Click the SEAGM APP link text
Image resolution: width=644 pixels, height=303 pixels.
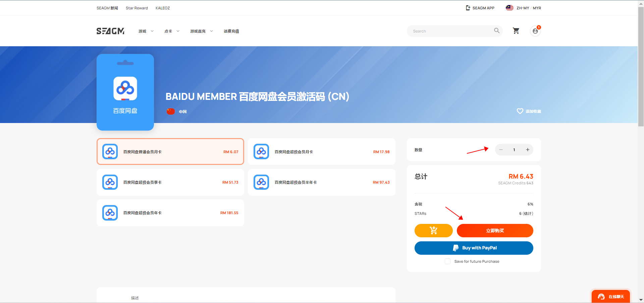[x=483, y=8]
